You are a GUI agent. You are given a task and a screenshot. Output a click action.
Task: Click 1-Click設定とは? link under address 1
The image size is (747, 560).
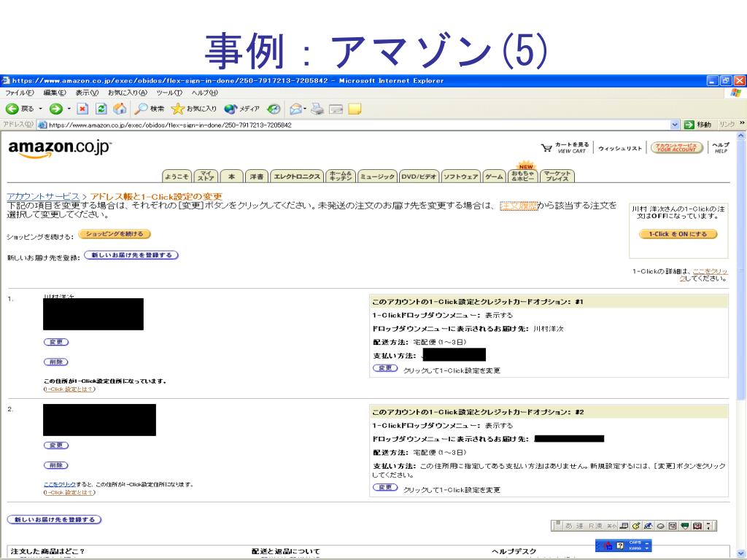[x=69, y=389]
